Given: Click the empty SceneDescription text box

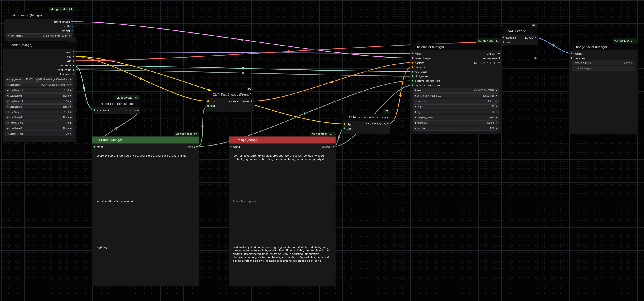Looking at the screenshot, I should (x=282, y=218).
